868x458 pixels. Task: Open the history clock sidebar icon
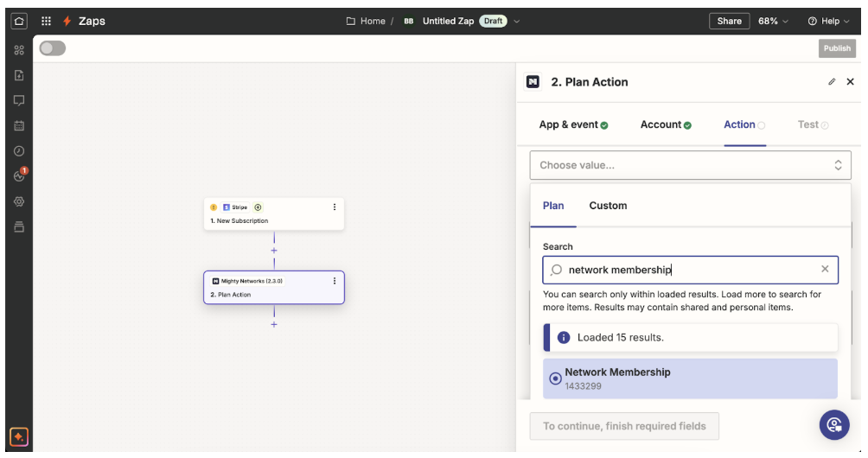(19, 151)
